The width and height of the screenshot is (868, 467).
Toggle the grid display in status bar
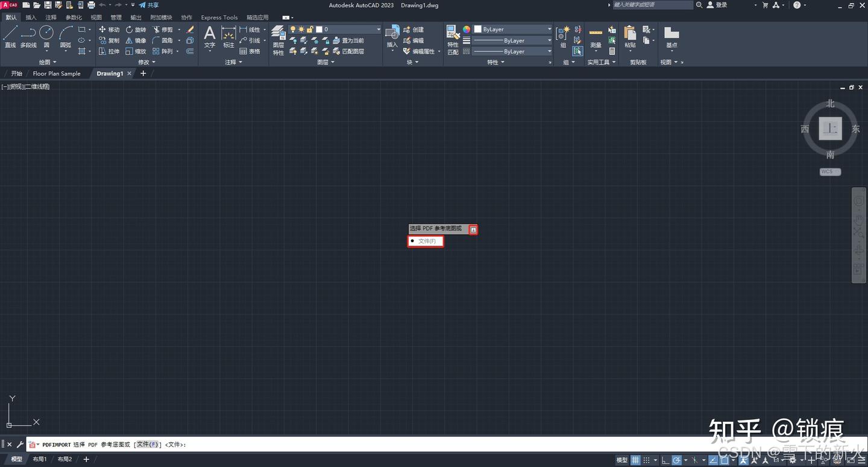point(635,459)
